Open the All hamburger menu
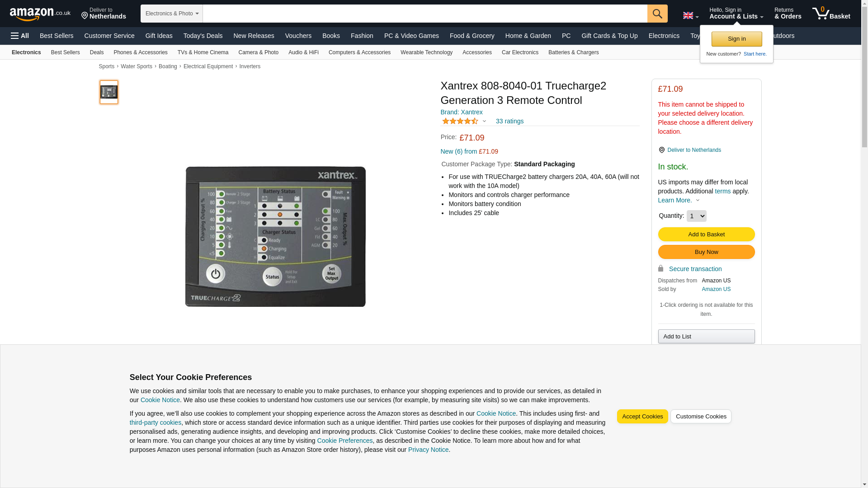868x488 pixels. coord(20,36)
